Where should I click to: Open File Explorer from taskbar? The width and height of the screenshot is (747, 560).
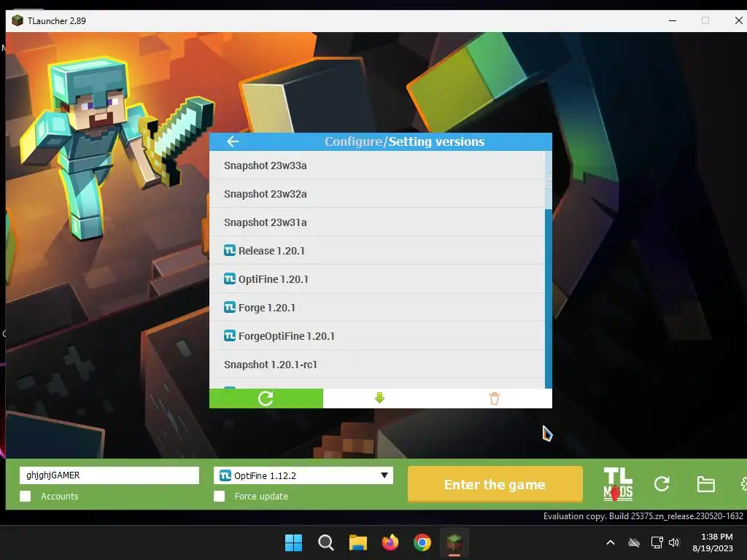click(x=357, y=542)
